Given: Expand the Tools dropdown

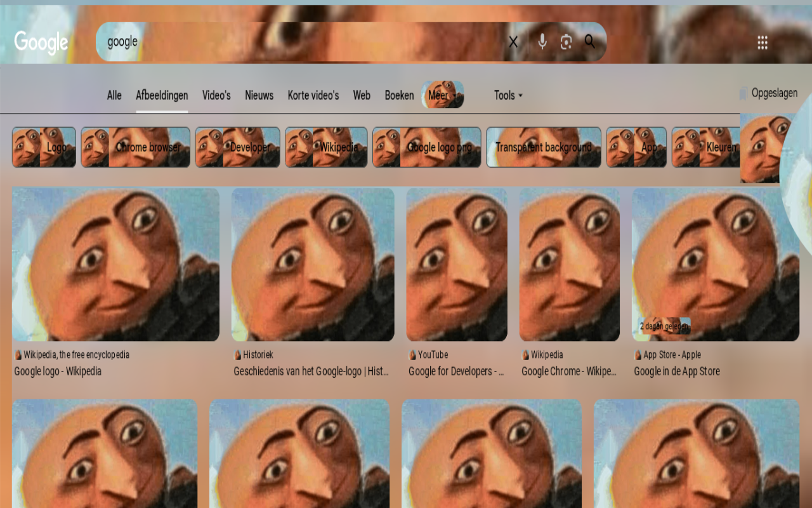Looking at the screenshot, I should 509,95.
